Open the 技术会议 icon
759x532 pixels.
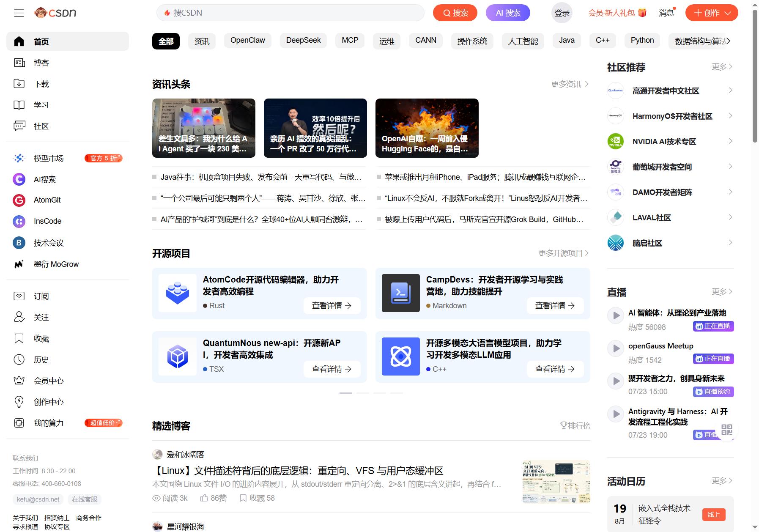[19, 243]
